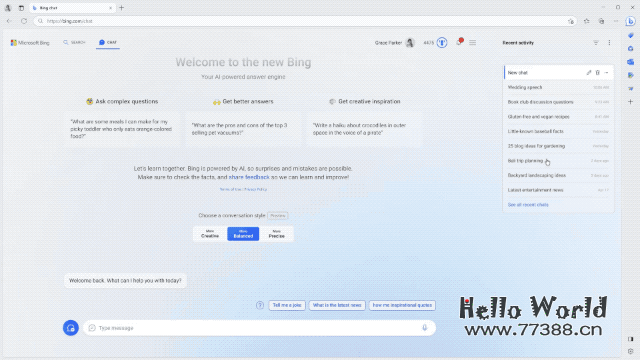Click the pet vacuums pros and cons card
640x360 pixels.
(243, 129)
